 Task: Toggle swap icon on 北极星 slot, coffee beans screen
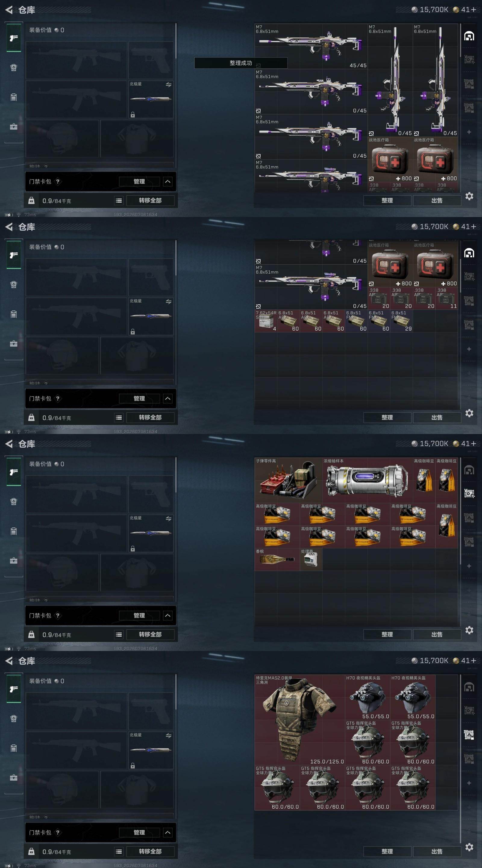168,519
